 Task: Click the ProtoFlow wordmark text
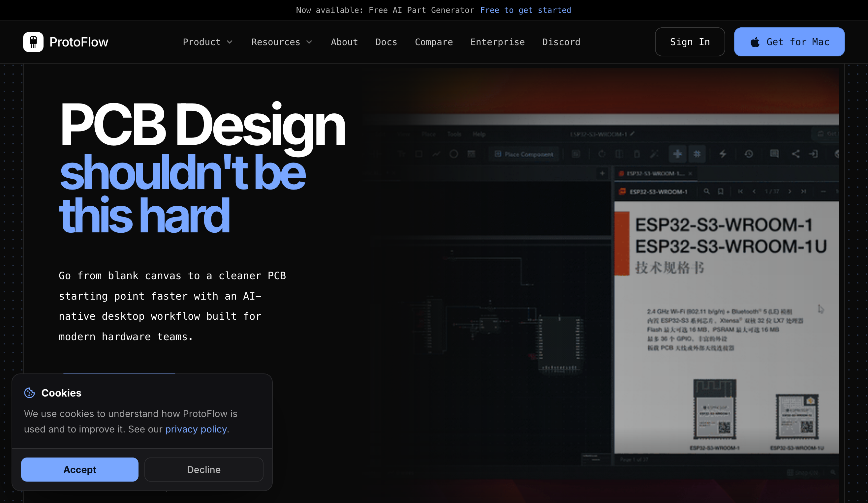[79, 42]
